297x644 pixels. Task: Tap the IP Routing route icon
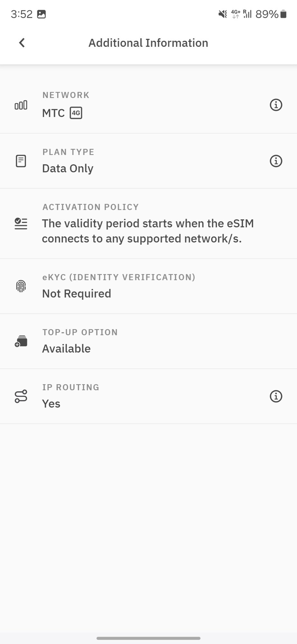(21, 396)
